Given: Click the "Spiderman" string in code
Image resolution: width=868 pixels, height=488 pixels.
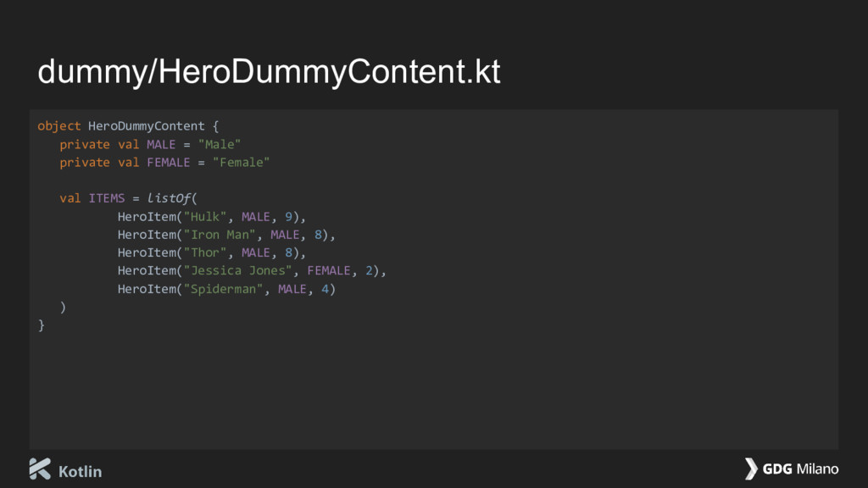Looking at the screenshot, I should coord(223,289).
